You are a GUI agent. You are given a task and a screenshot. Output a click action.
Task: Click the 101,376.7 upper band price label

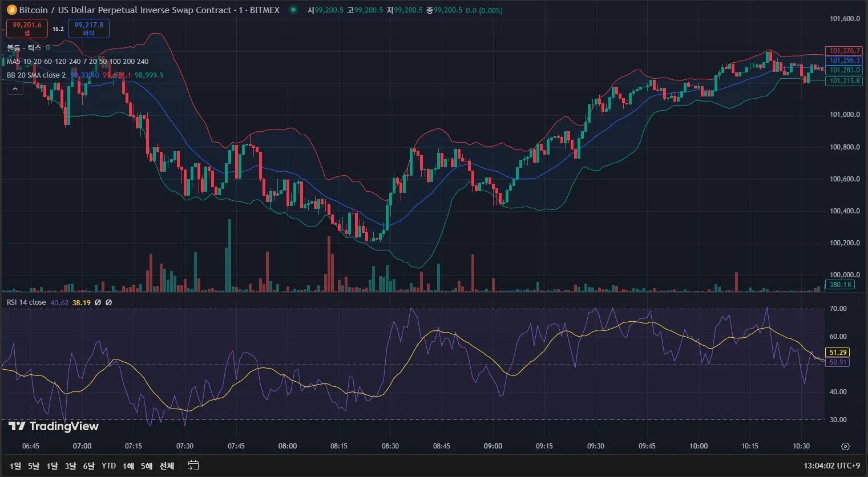tap(844, 51)
